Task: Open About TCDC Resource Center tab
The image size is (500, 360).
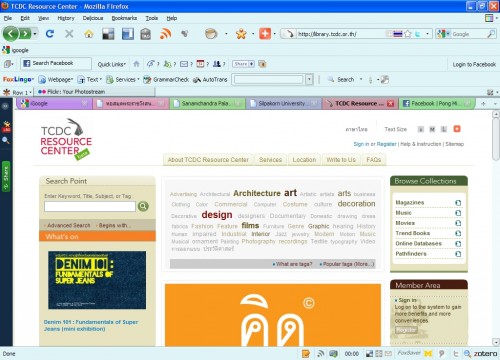Action: point(208,160)
